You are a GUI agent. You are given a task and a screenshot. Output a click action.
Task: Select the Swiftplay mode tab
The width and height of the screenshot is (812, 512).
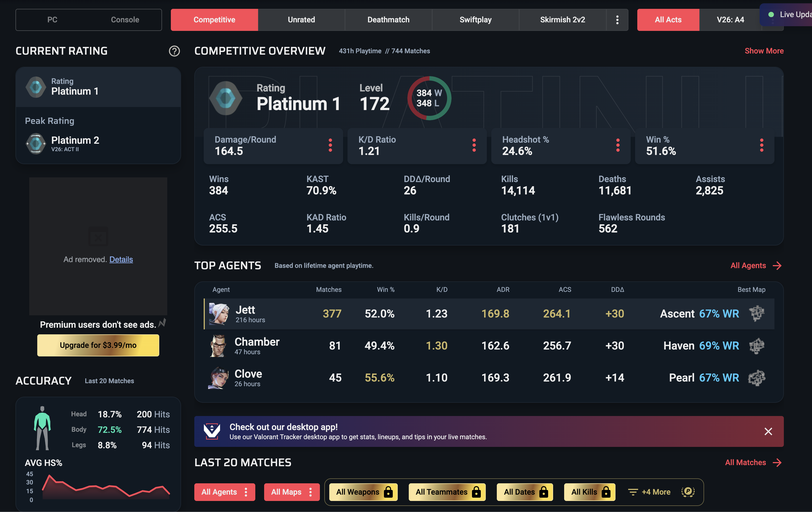[x=476, y=20]
